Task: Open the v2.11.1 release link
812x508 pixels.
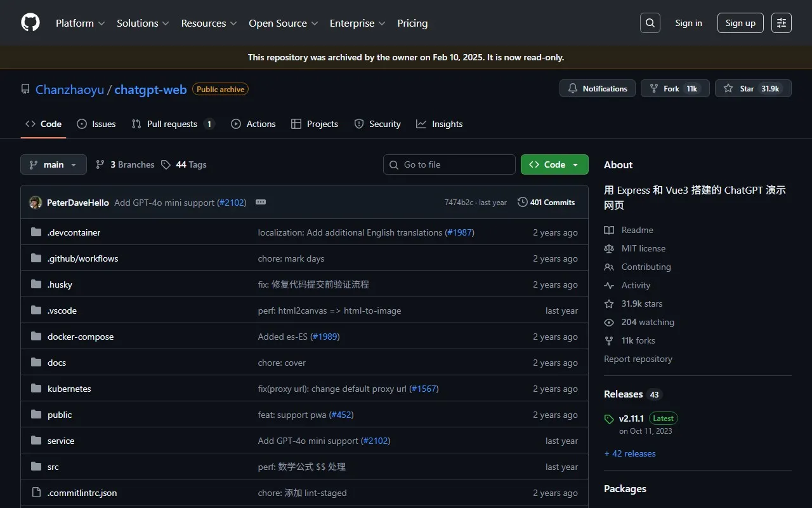Action: click(631, 418)
